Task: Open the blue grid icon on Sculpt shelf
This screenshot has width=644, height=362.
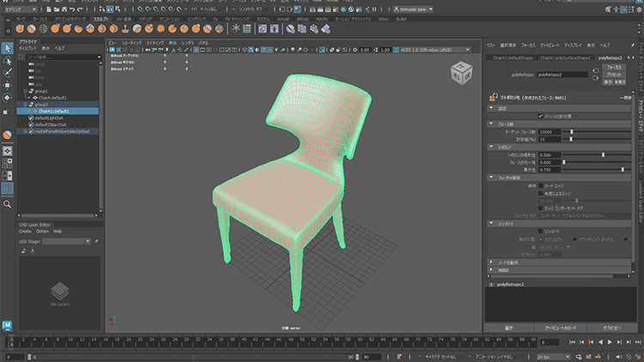Action: click(x=246, y=28)
